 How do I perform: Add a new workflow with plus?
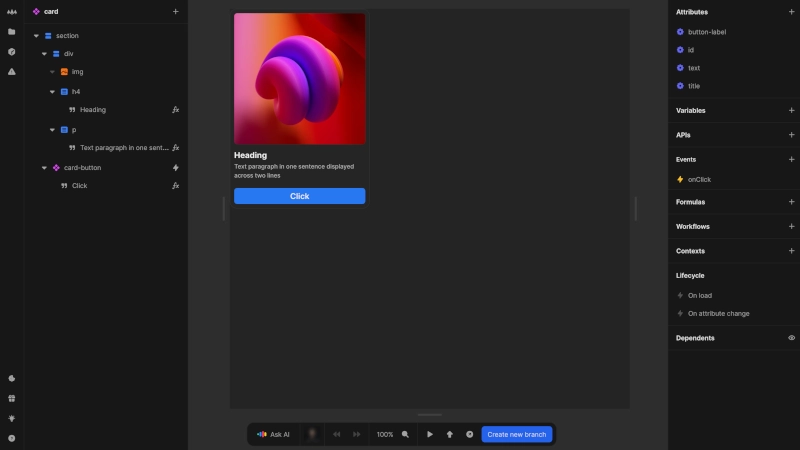791,226
